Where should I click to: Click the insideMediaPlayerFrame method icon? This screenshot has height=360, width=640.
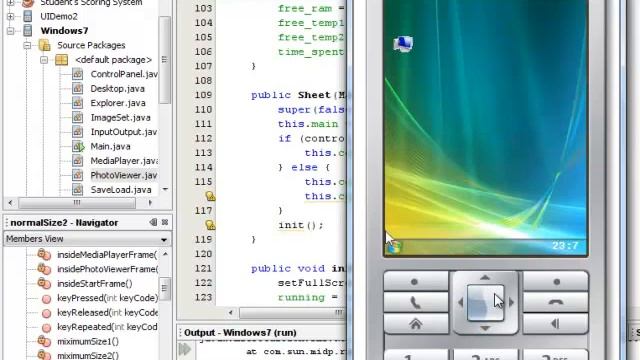44,255
